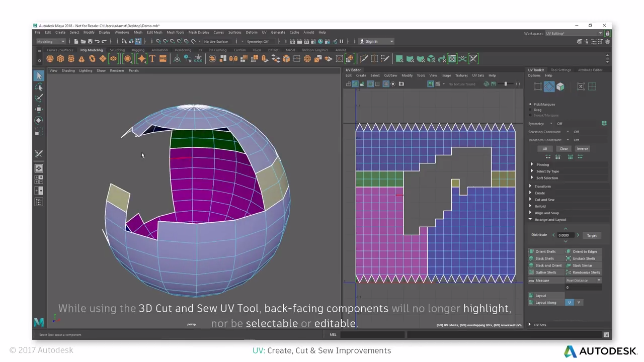Create a polygon cylinder from shelf
644x362 pixels.
[x=71, y=59]
